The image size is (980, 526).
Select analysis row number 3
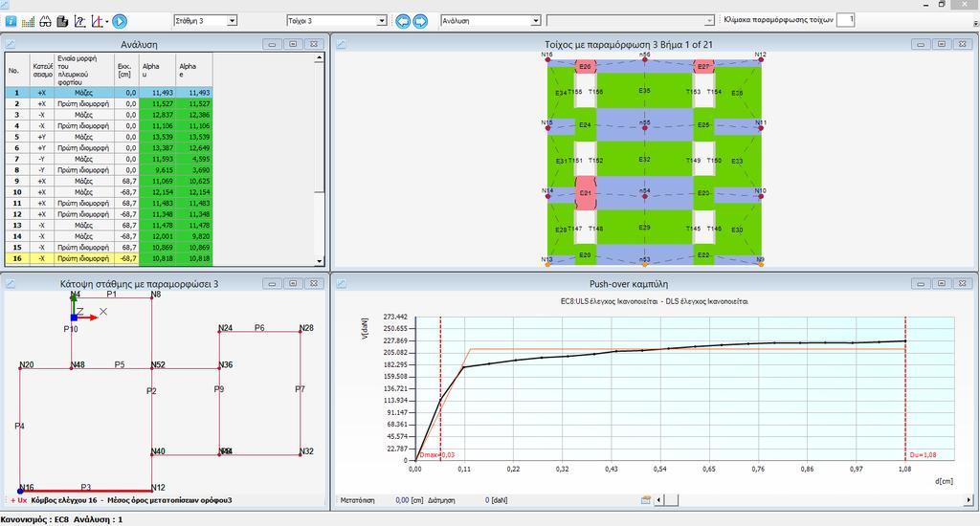tap(109, 115)
